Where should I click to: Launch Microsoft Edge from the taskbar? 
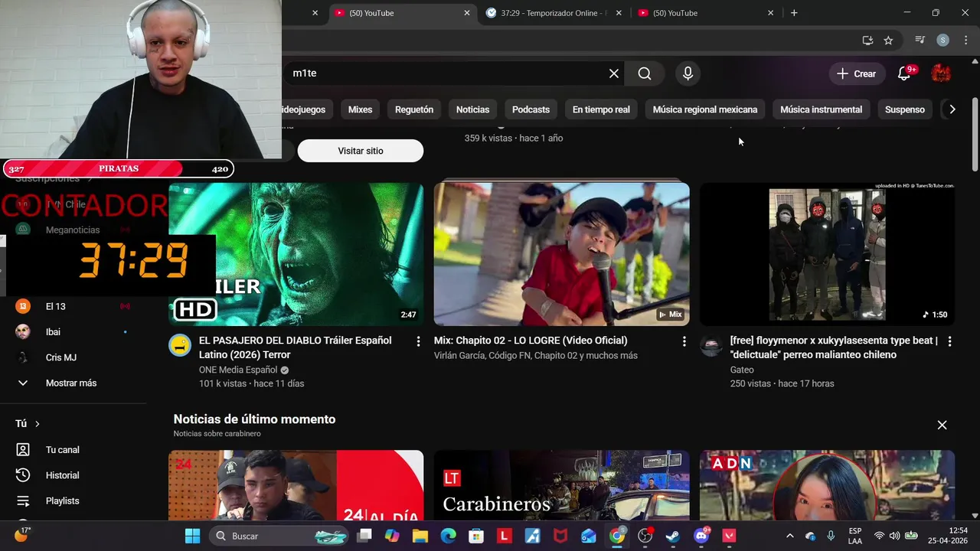point(449,536)
